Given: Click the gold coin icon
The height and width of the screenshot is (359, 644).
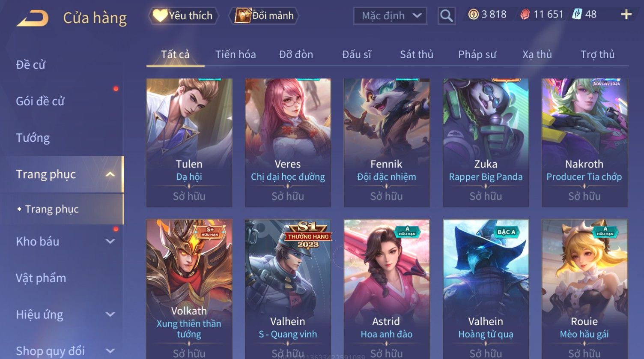Looking at the screenshot, I should point(473,15).
